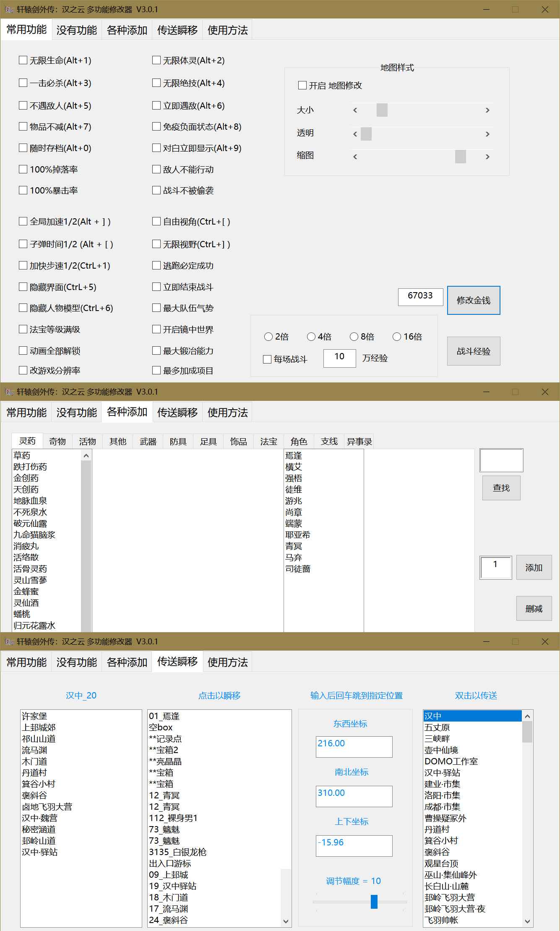
Task: Select 五丈原 in the teleport destination list
Action: pyautogui.click(x=437, y=727)
